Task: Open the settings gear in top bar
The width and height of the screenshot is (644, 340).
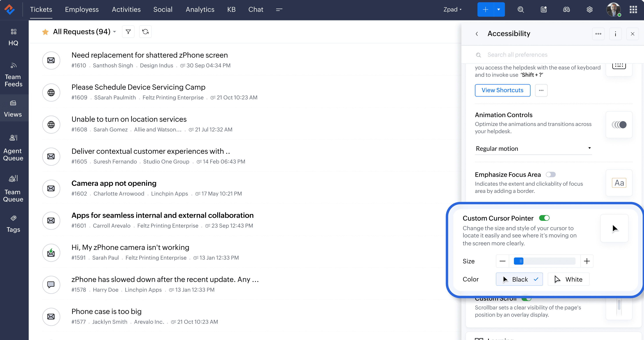Action: click(589, 9)
